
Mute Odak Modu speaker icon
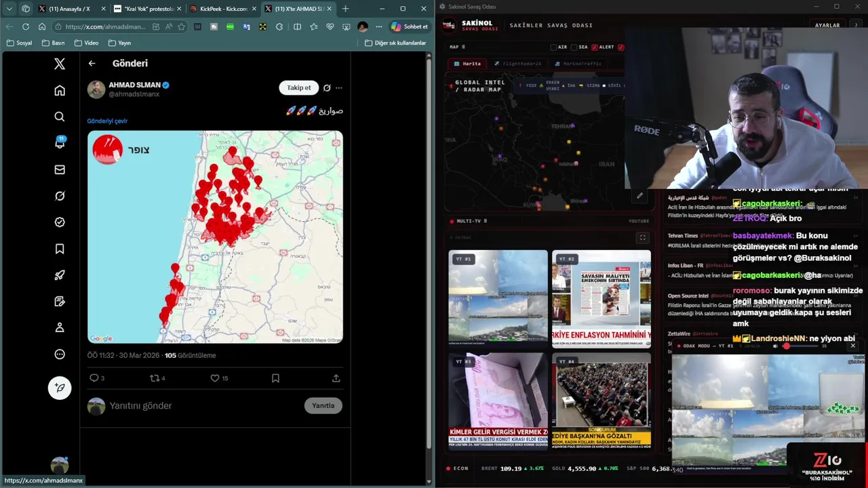[x=775, y=346]
